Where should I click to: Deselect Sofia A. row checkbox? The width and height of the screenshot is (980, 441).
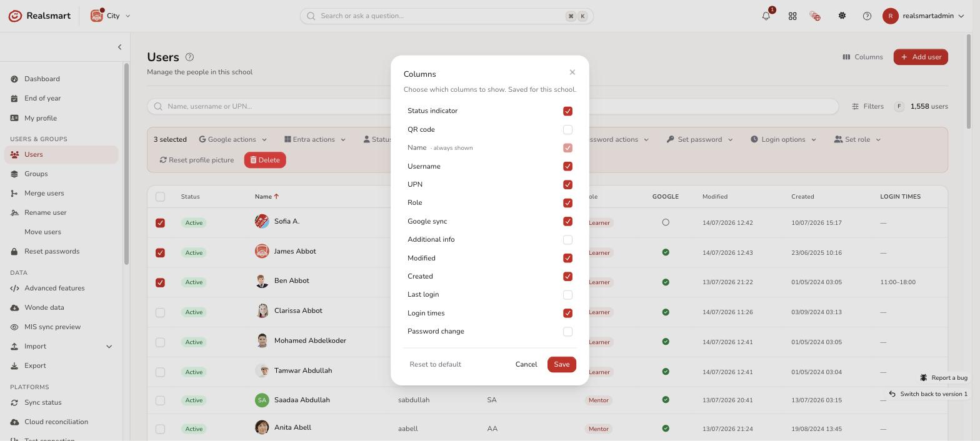160,223
